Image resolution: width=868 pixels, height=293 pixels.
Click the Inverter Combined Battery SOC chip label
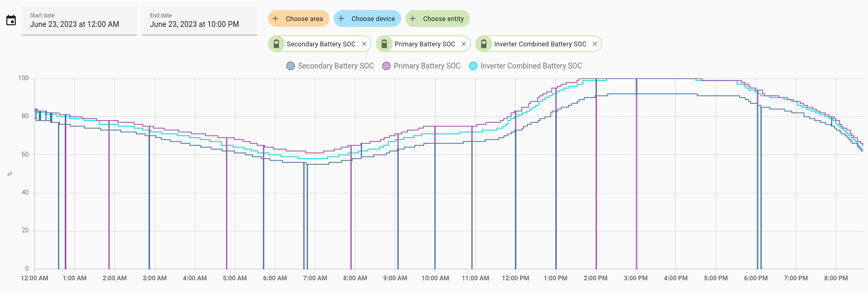click(x=540, y=44)
